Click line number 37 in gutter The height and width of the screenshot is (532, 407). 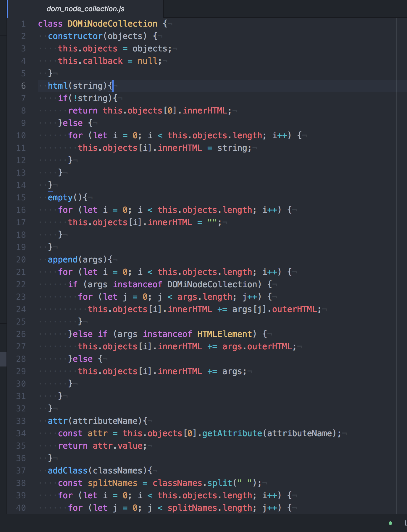[21, 471]
